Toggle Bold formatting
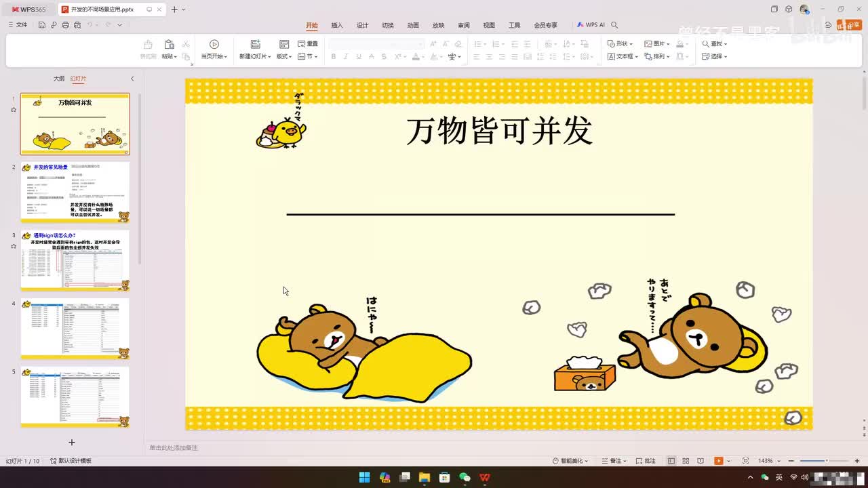The image size is (868, 488). 334,57
